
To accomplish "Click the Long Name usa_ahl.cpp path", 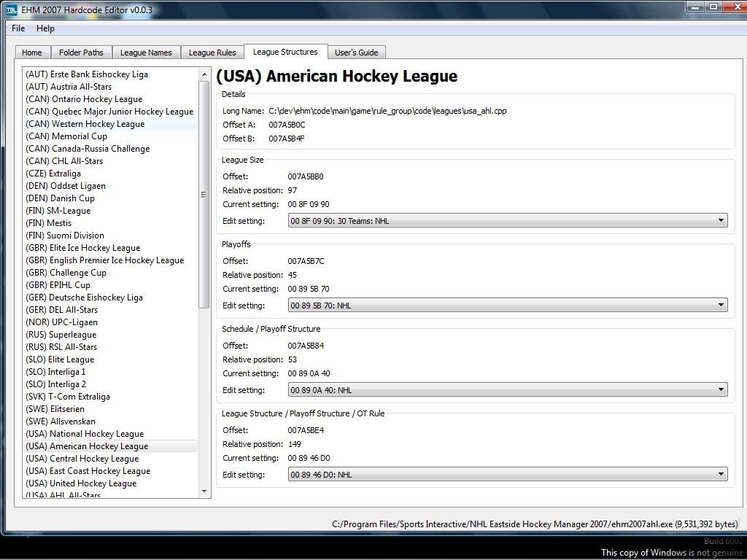I will (x=387, y=111).
